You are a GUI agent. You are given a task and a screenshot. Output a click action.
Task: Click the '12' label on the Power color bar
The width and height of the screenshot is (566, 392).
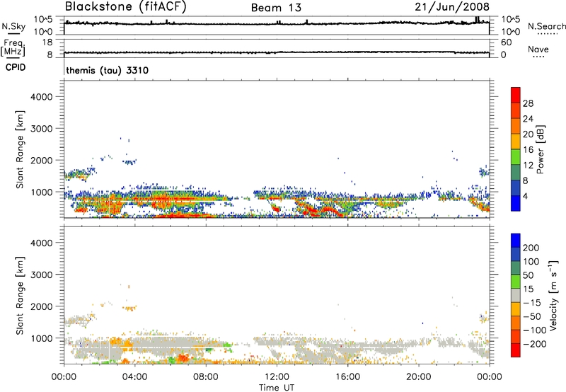coord(528,166)
